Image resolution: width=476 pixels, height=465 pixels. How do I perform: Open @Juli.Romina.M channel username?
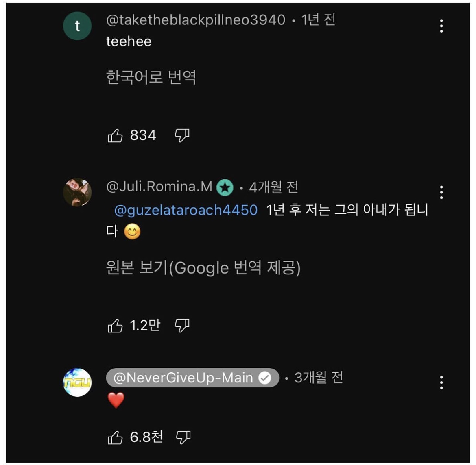(159, 187)
